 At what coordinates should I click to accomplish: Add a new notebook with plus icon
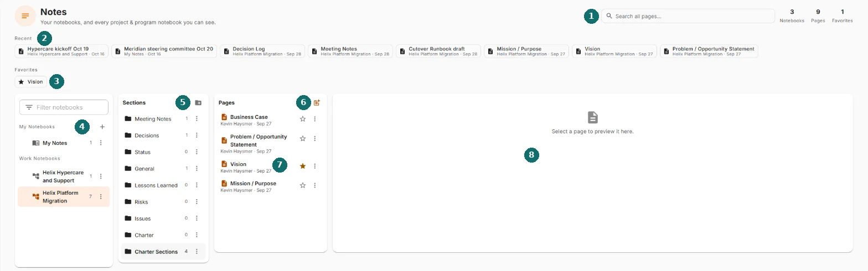[x=102, y=127]
